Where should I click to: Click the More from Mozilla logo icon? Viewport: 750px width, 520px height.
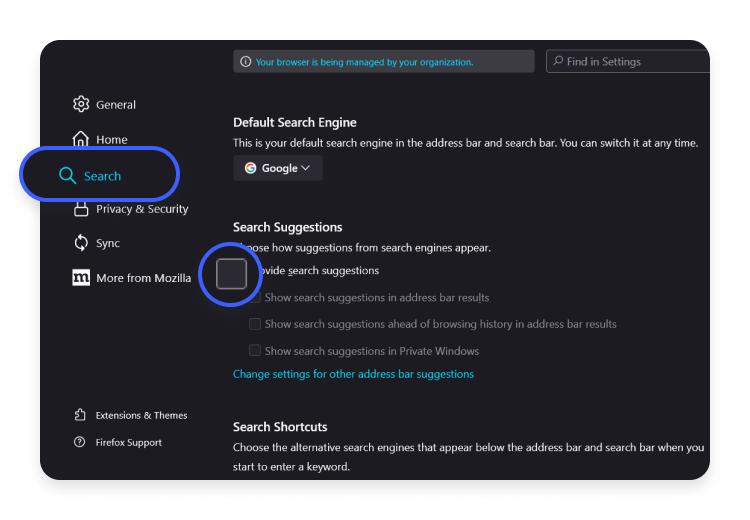(81, 277)
